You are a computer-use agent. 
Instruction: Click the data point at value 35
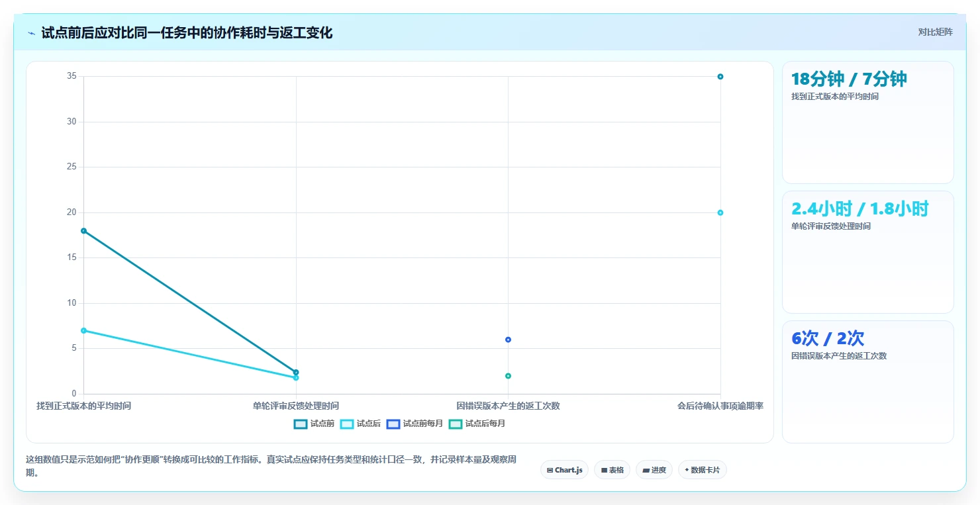(720, 77)
